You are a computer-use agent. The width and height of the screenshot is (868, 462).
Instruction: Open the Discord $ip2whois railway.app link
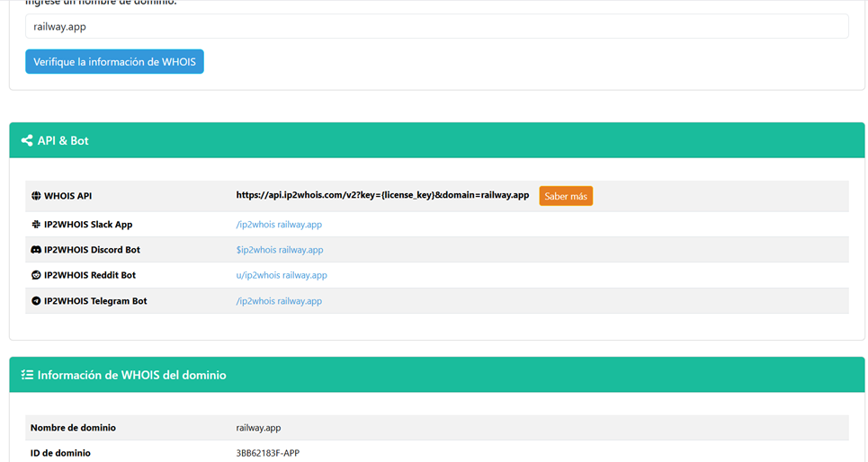[x=280, y=250]
